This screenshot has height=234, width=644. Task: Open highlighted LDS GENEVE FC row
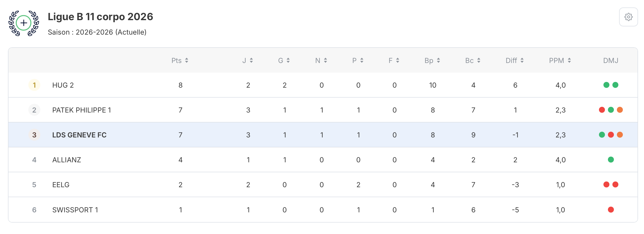[x=79, y=135]
